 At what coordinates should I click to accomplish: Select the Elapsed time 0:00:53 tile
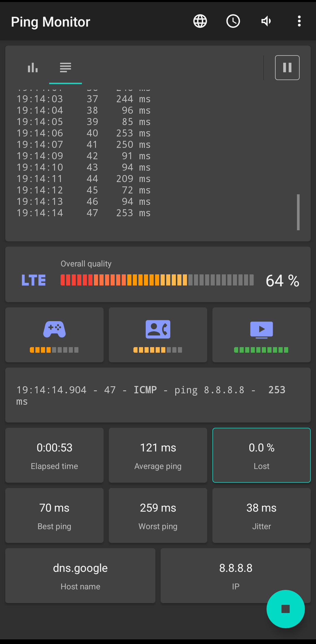coord(54,455)
